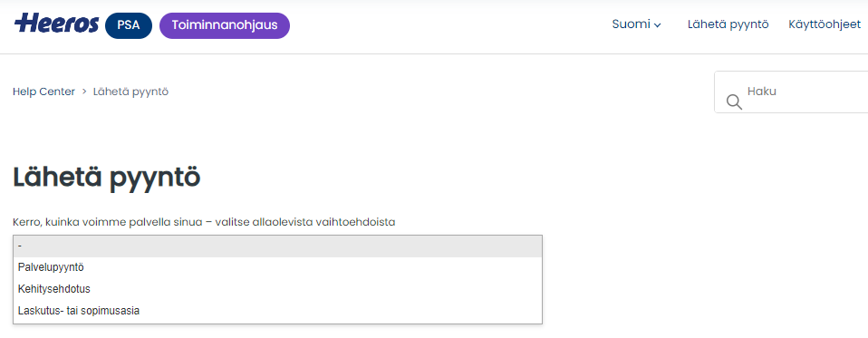Open the purple Toiminnanohjaus badge

[225, 25]
